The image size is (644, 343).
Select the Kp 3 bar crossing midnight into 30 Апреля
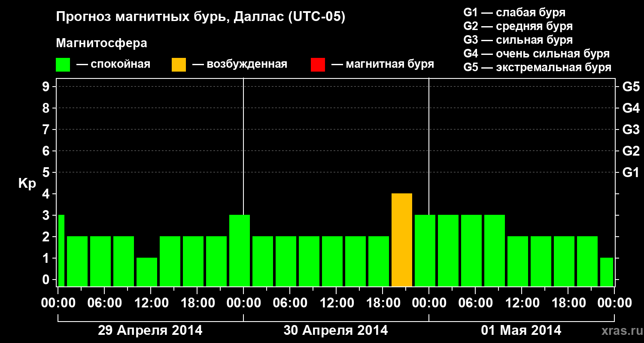click(240, 251)
